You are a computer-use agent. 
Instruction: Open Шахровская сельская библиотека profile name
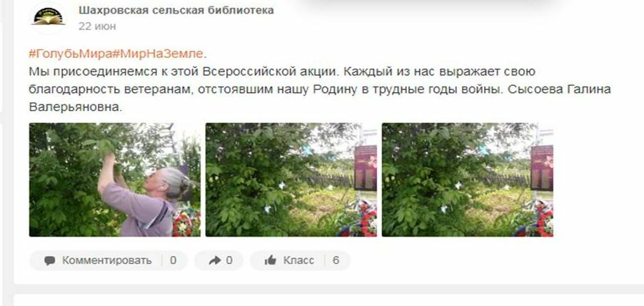176,10
